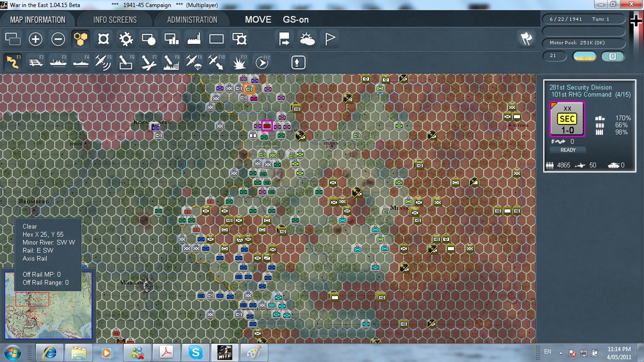Select the F5 air recon mode
This screenshot has width=644, height=362.
click(103, 62)
